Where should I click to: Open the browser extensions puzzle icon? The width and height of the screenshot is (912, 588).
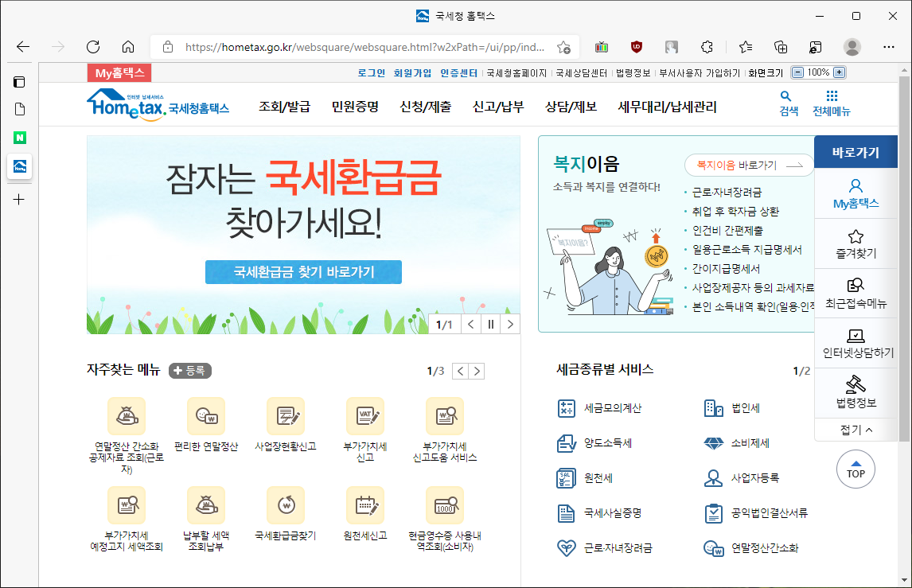coord(707,47)
